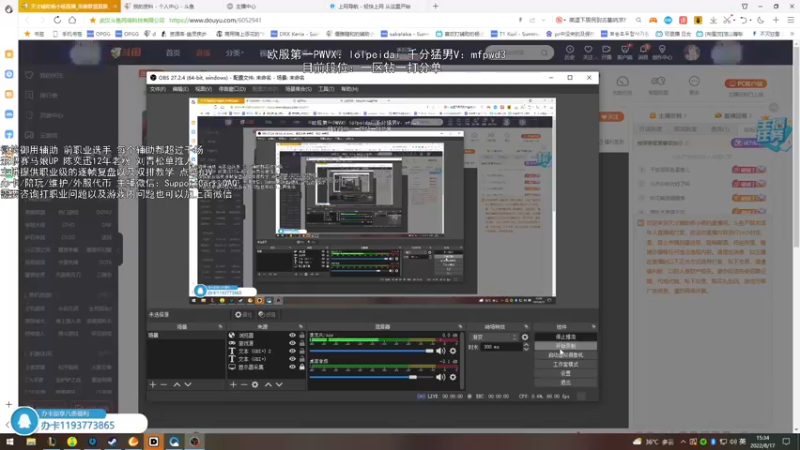Move scene down in scenes dock
This screenshot has width=800, height=450.
(x=188, y=385)
